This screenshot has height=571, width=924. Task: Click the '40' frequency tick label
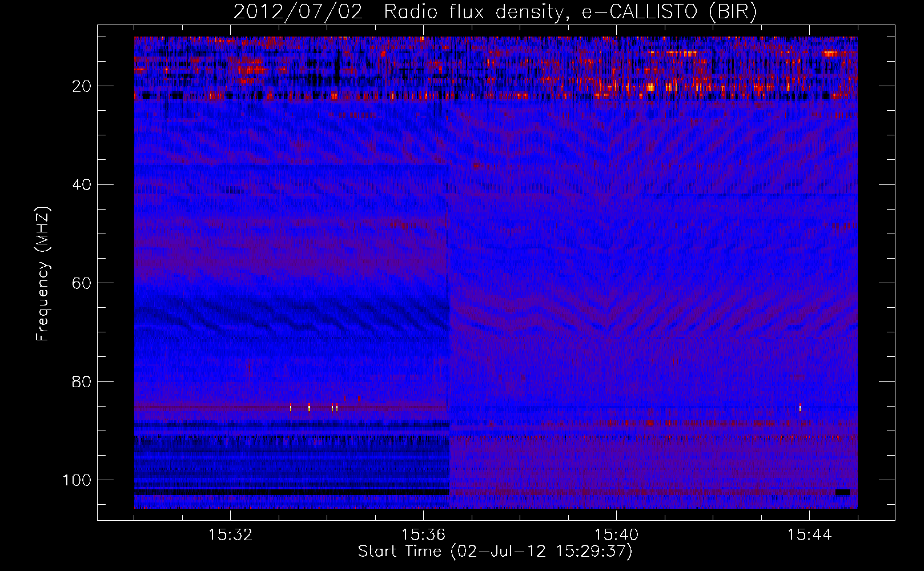pos(82,185)
